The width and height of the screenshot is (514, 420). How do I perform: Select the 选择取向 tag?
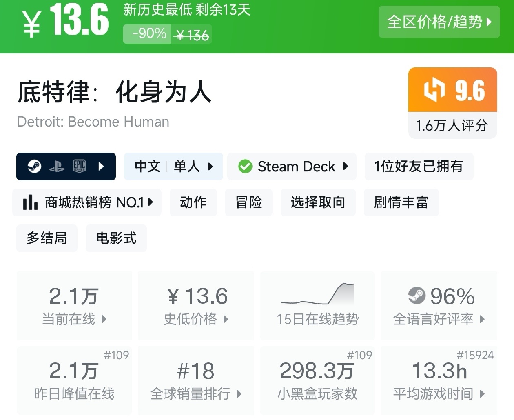pyautogui.click(x=318, y=202)
